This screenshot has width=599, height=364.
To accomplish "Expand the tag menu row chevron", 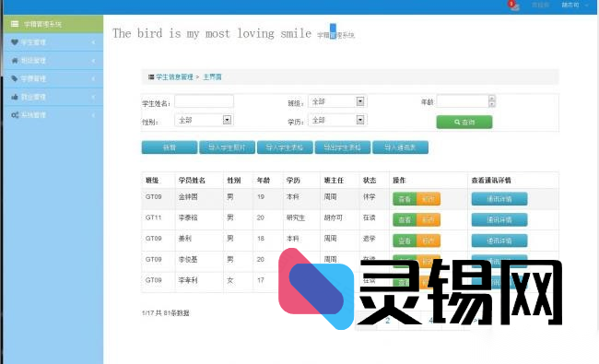I will pos(94,78).
